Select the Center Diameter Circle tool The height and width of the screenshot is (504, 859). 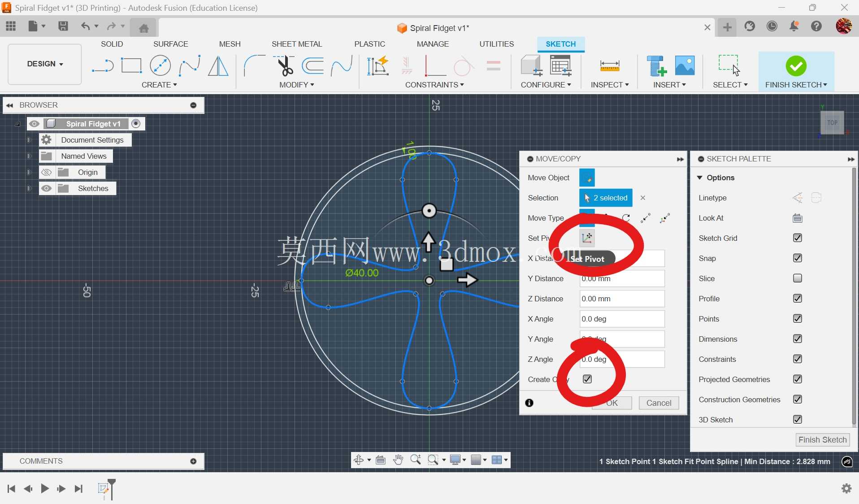[x=160, y=66]
